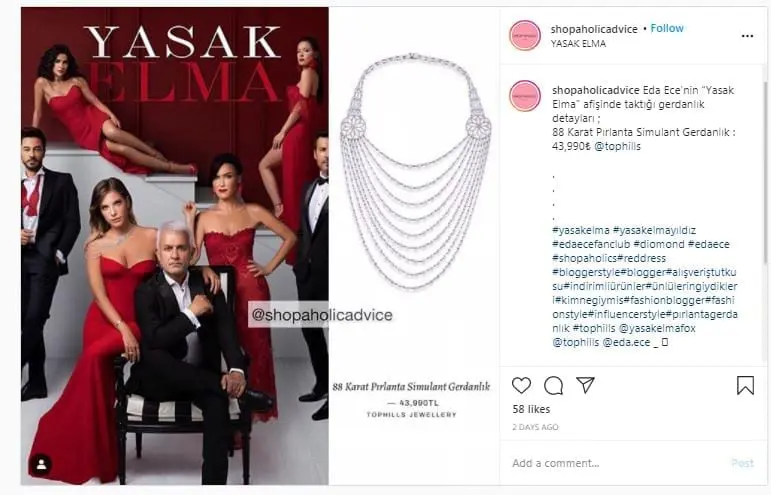Open the shopaholicadvice username in header
This screenshot has width=771, height=495.
coord(594,29)
